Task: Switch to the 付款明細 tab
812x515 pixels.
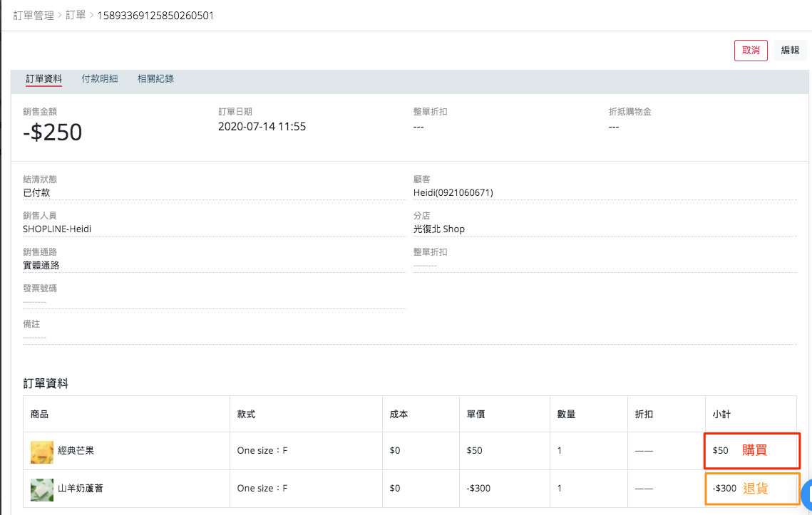Action: click(99, 78)
